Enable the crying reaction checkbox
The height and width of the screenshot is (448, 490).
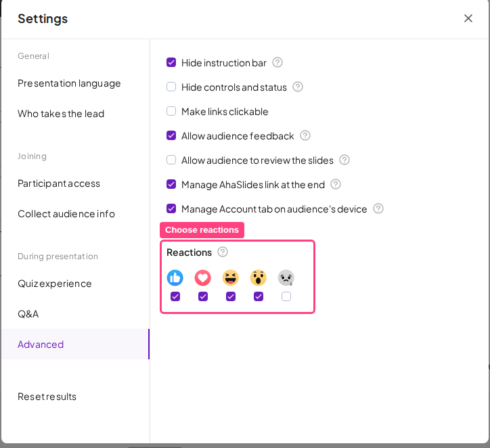[286, 296]
